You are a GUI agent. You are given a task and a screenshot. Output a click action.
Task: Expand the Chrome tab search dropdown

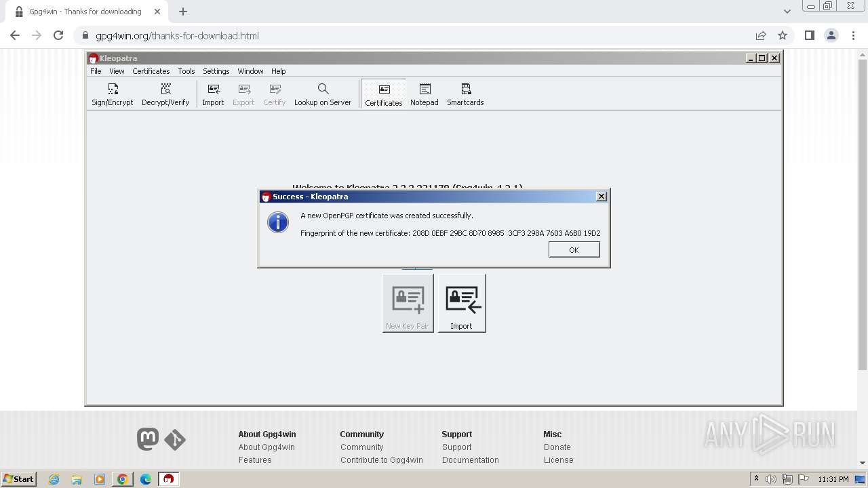coord(787,12)
